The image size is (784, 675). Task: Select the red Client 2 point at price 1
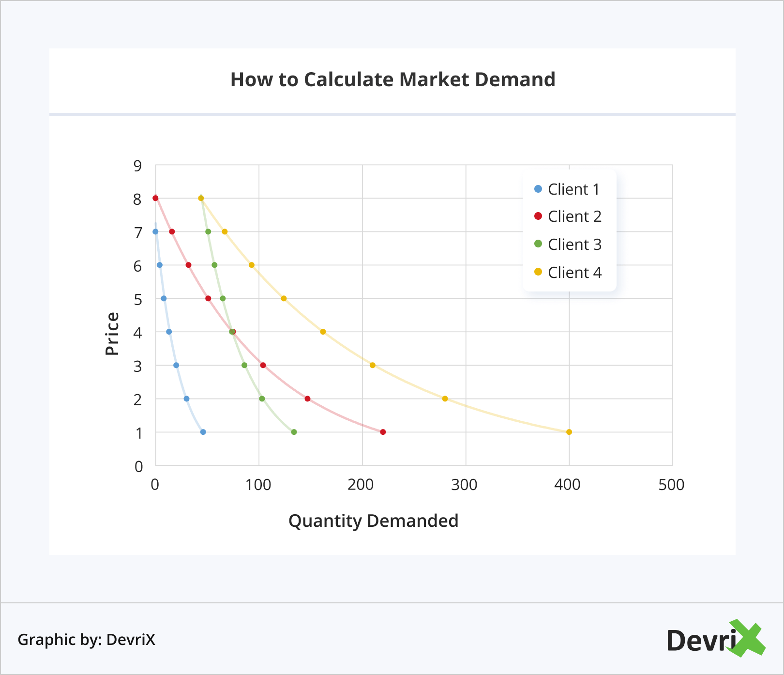click(x=383, y=432)
